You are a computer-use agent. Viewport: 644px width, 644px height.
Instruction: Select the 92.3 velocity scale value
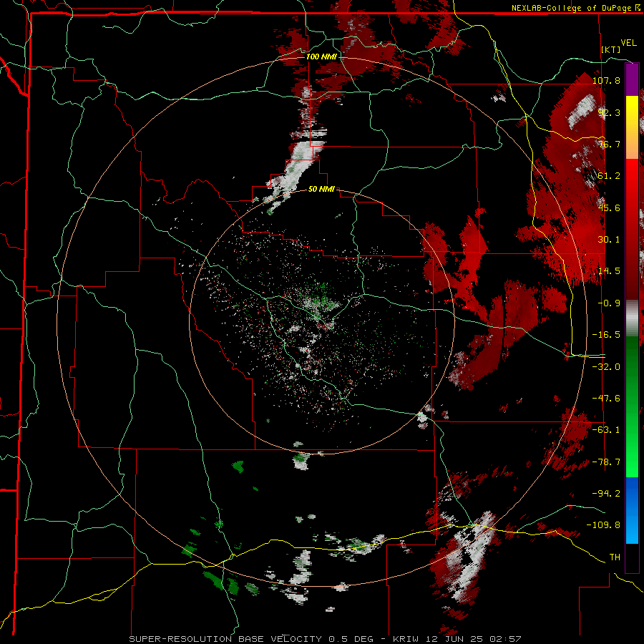(609, 112)
